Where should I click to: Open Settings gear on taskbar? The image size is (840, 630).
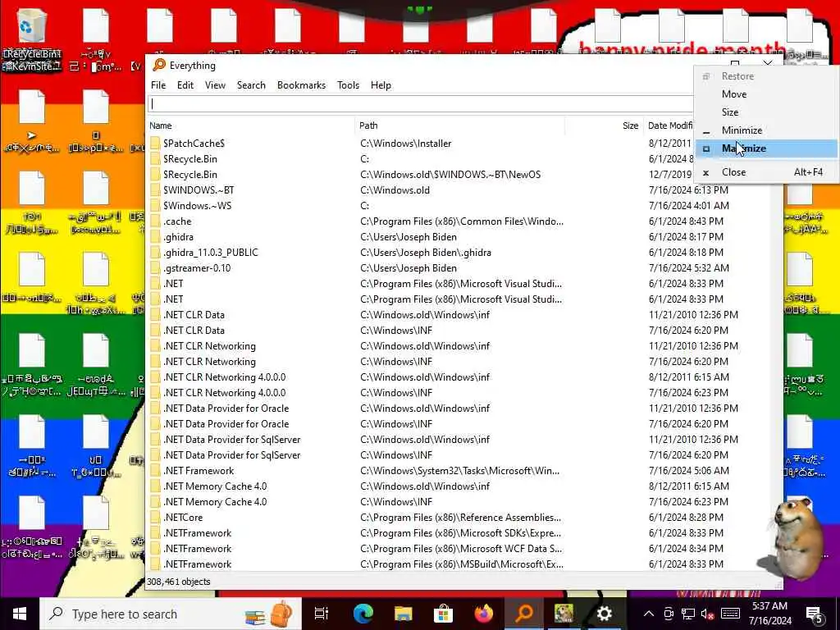coord(605,614)
